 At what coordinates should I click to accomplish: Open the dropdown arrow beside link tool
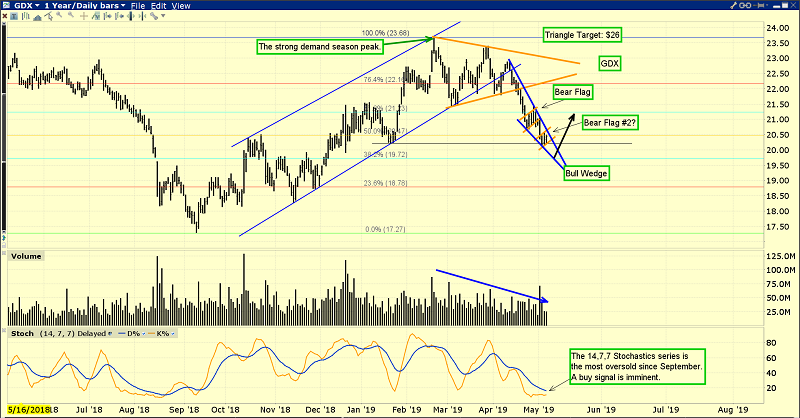pos(163,16)
